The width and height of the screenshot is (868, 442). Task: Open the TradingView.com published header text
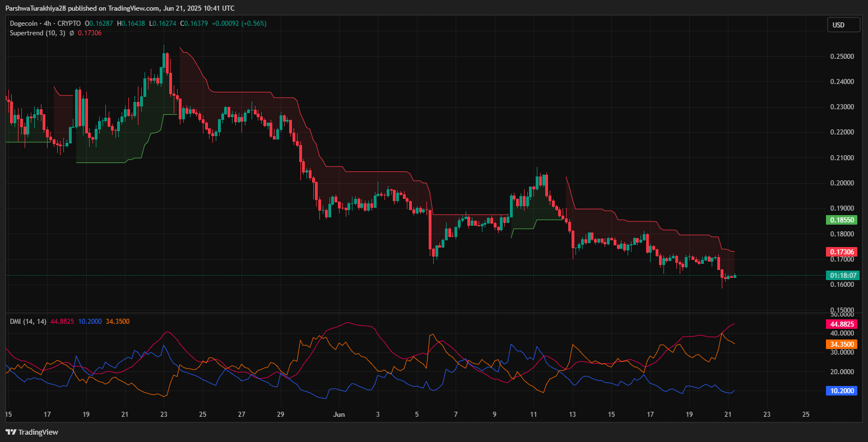point(120,8)
